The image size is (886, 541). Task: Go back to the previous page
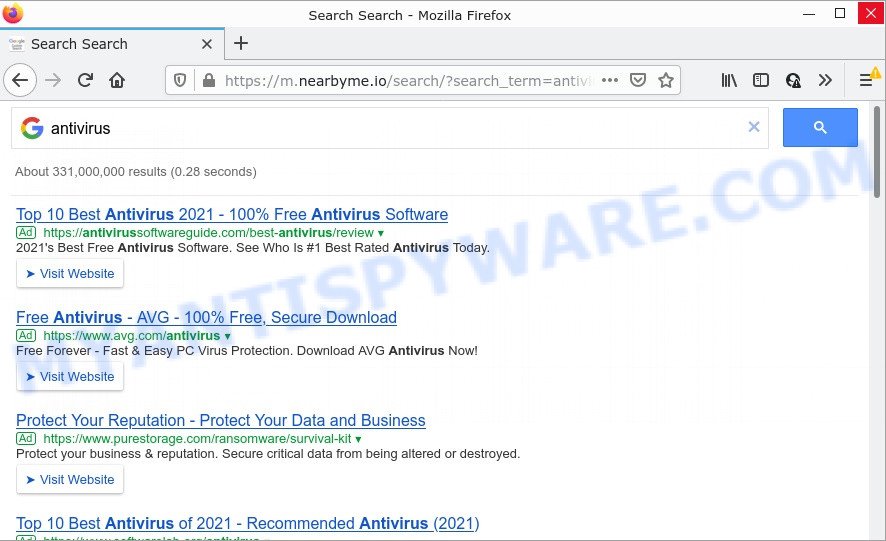click(20, 80)
